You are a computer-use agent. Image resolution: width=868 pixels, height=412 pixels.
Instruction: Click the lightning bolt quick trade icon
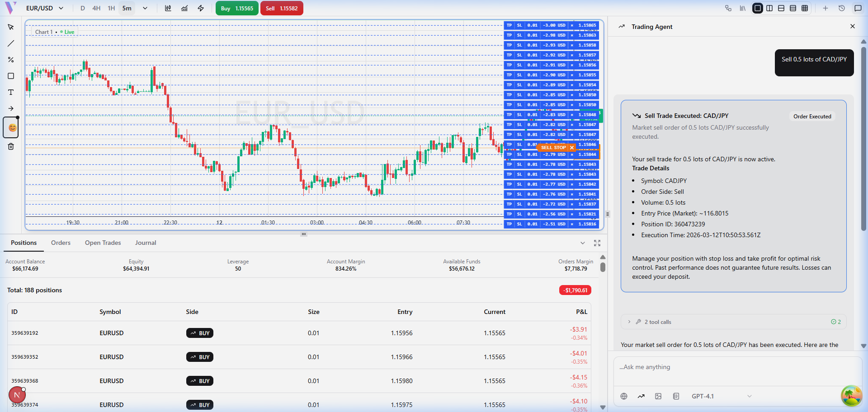[201, 8]
